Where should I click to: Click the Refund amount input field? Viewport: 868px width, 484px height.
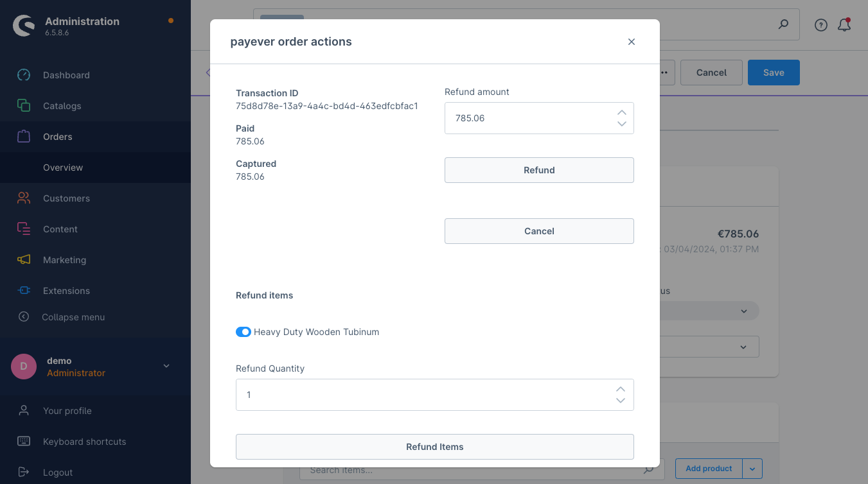[x=529, y=118]
